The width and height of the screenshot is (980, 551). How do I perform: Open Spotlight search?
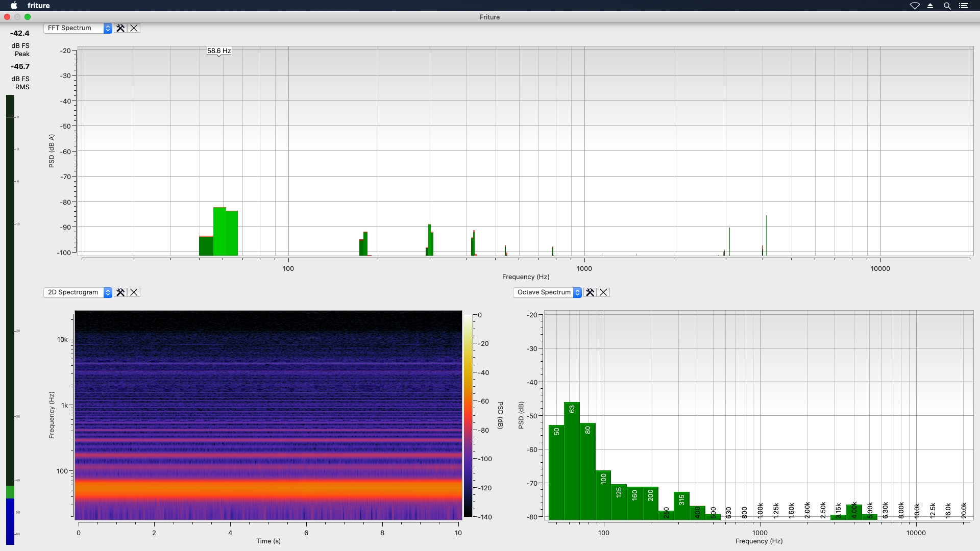tap(947, 6)
